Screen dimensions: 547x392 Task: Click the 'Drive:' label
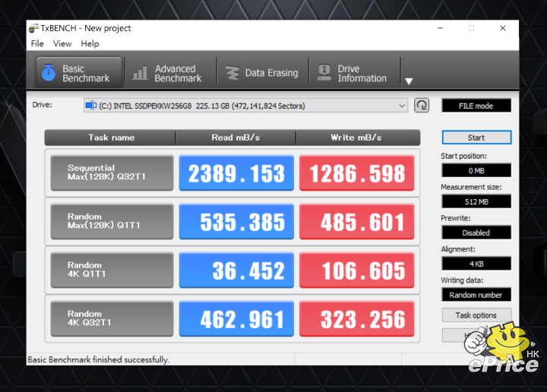pyautogui.click(x=43, y=105)
